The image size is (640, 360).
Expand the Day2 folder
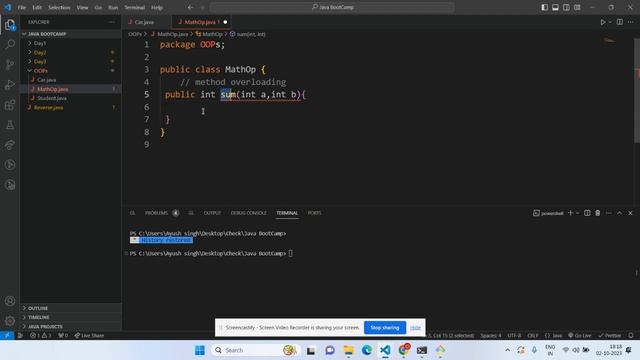click(x=40, y=53)
